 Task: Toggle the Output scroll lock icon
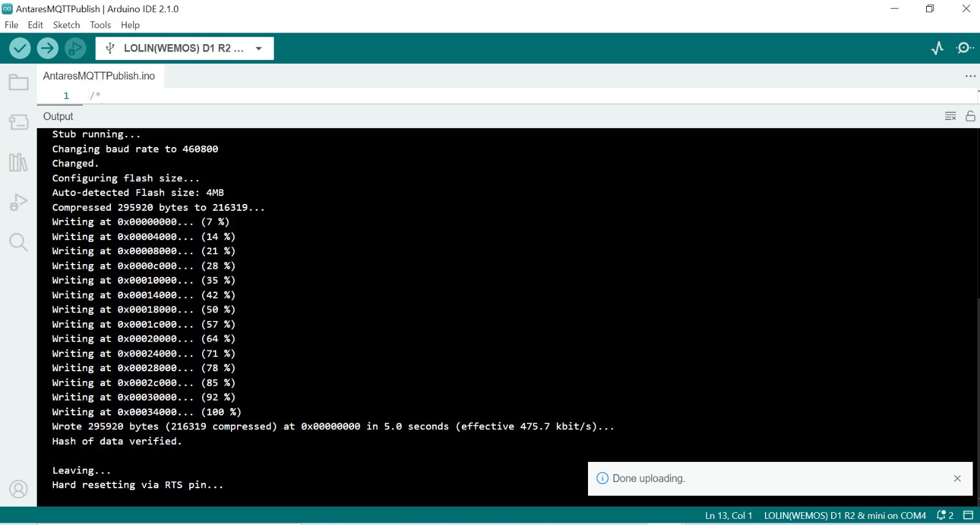point(970,116)
